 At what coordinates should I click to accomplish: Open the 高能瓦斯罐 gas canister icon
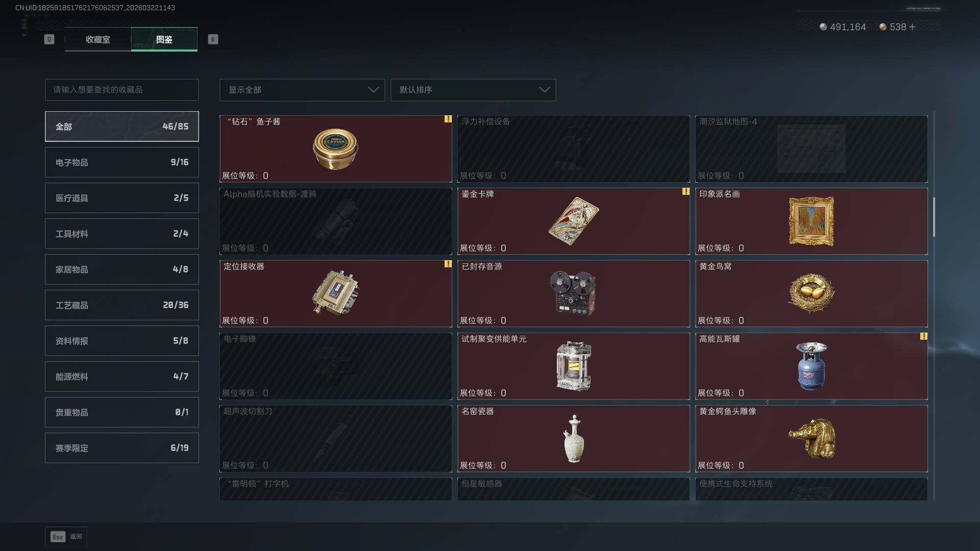[811, 366]
